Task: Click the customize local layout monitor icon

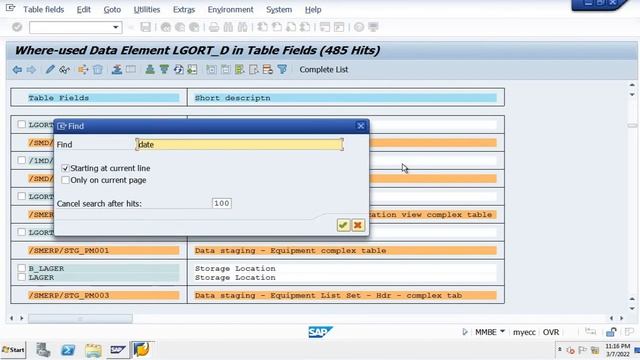Action: [373, 27]
